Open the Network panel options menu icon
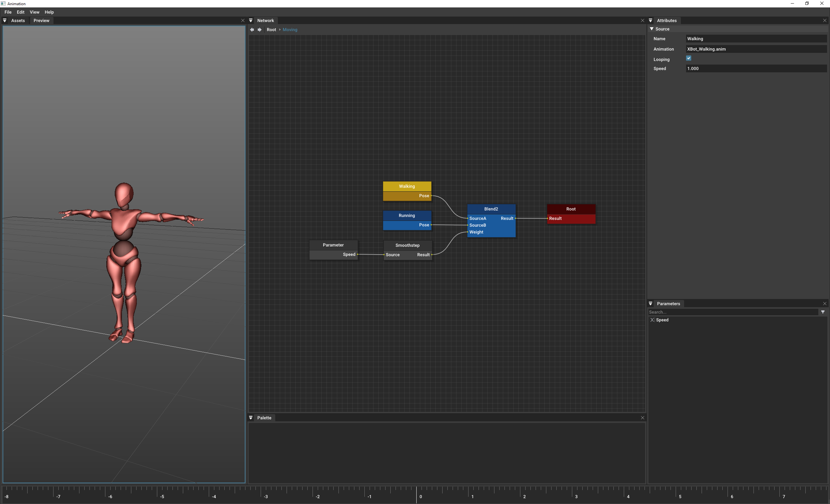The image size is (830, 504). 251,20
